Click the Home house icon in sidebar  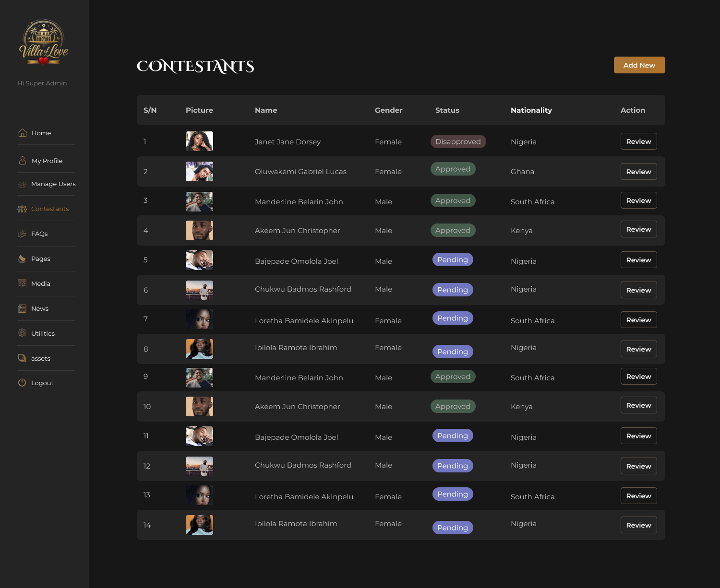[x=22, y=133]
